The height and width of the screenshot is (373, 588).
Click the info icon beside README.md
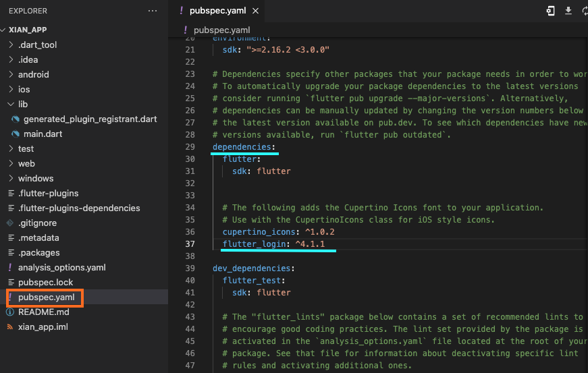[x=10, y=312]
